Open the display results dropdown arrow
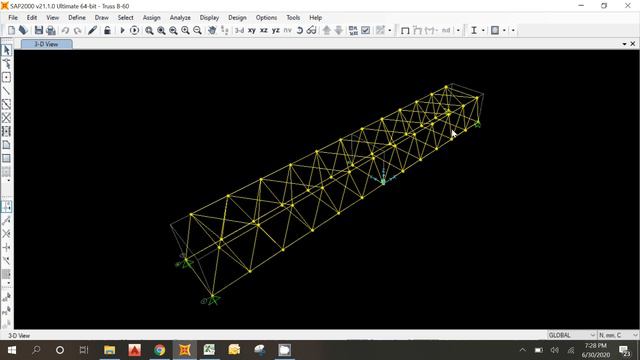This screenshot has width=640, height=360. pyautogui.click(x=458, y=30)
